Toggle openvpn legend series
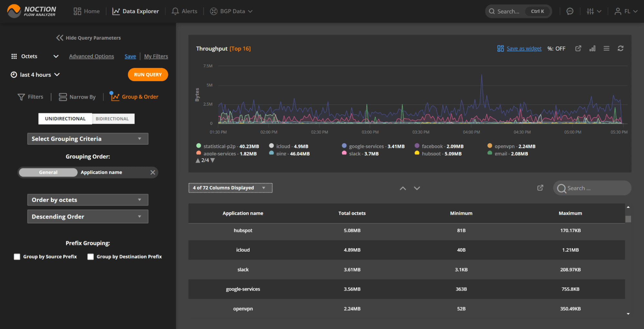 tap(511, 146)
